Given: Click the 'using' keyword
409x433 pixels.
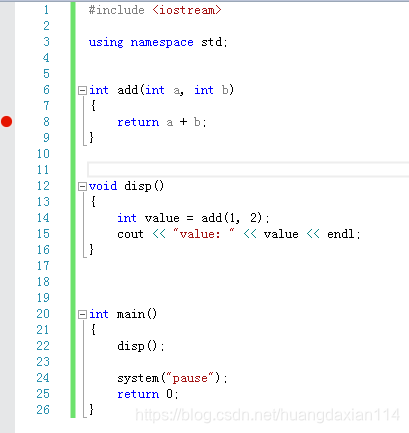Looking at the screenshot, I should (x=106, y=42).
